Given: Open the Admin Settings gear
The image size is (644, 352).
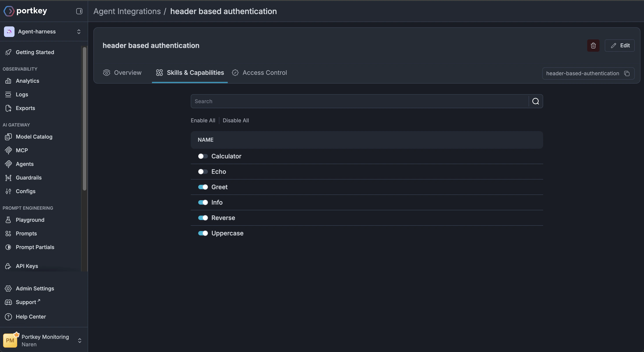Looking at the screenshot, I should pyautogui.click(x=35, y=288).
